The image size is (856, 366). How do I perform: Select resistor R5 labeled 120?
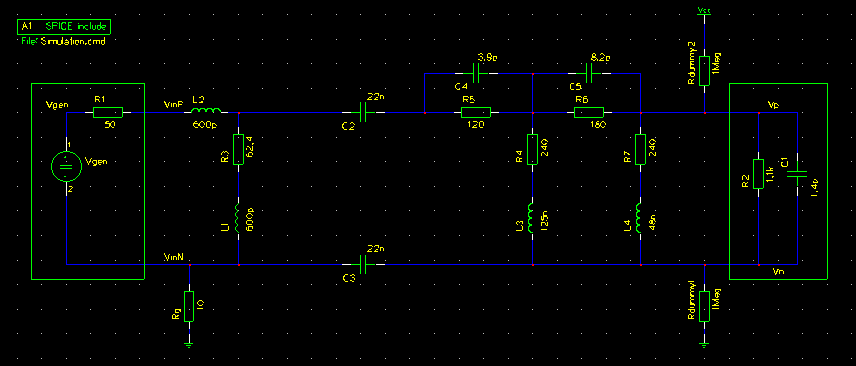click(476, 113)
